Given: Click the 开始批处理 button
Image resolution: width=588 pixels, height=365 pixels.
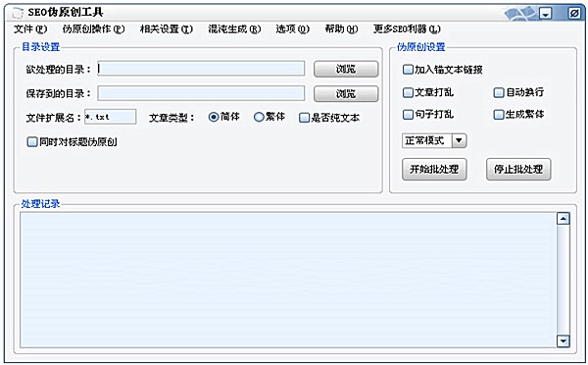Looking at the screenshot, I should [434, 170].
